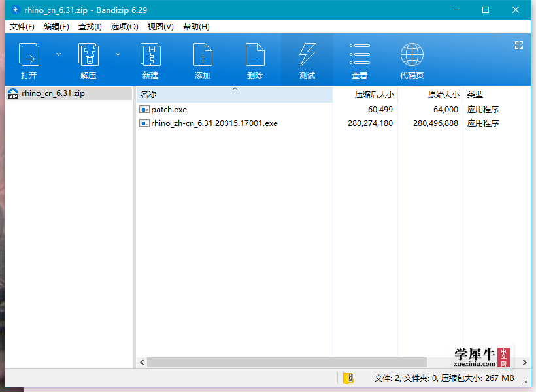The height and width of the screenshot is (392, 536).
Task: Click the Bandizip title bar app icon
Action: pos(15,10)
